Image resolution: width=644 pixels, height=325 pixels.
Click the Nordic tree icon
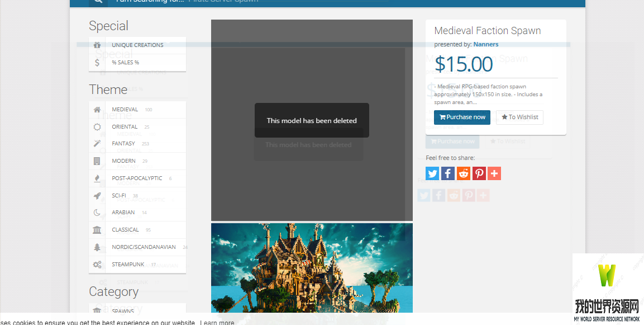click(97, 247)
